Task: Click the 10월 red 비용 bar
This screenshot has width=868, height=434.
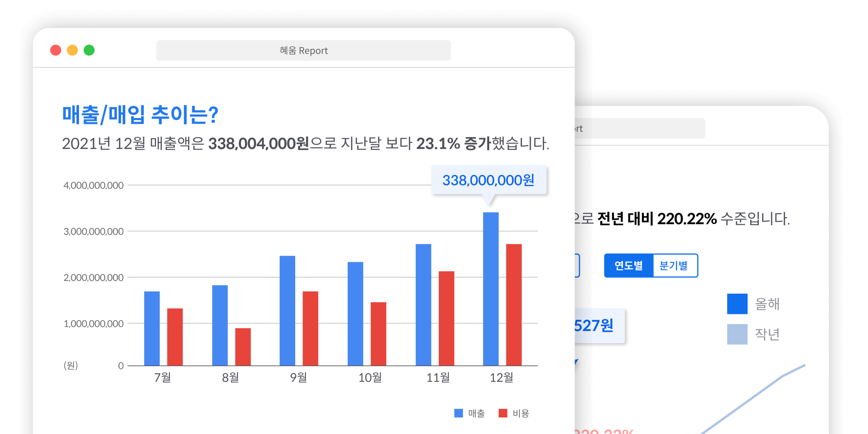Action: [x=378, y=334]
